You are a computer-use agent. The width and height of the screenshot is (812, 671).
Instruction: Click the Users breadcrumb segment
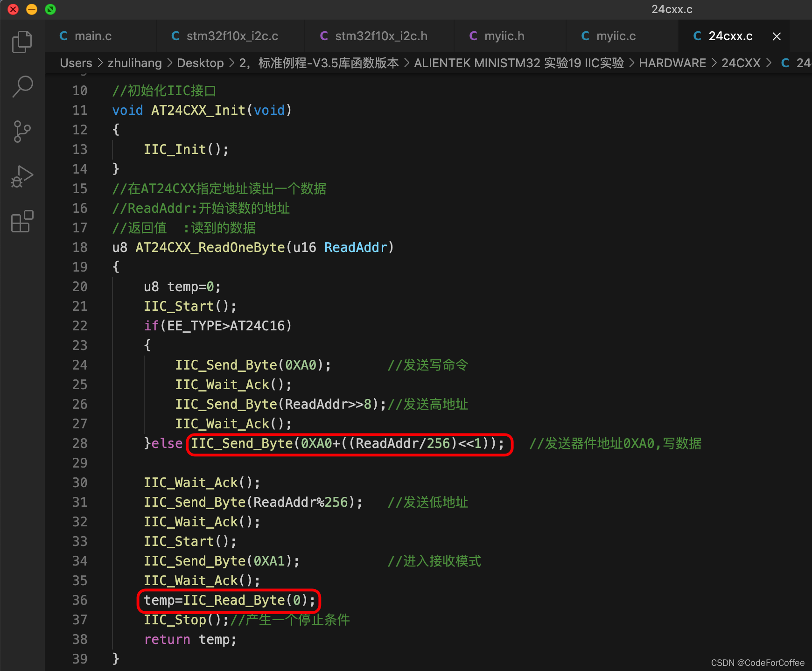[76, 63]
